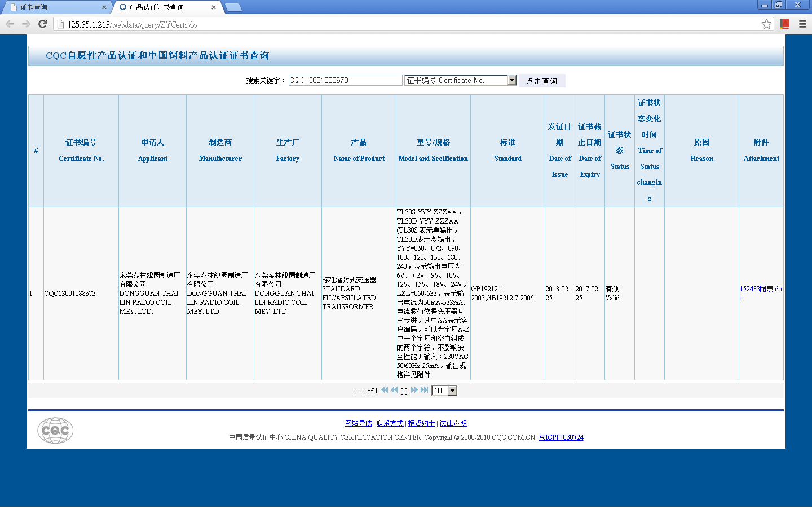The width and height of the screenshot is (812, 508).
Task: Click the 证书截止日期 Date of Expiry header
Action: pos(590,151)
